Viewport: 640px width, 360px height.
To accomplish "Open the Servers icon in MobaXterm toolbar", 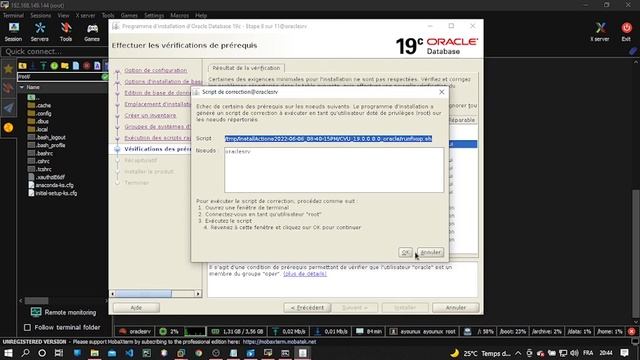I will coord(40,32).
